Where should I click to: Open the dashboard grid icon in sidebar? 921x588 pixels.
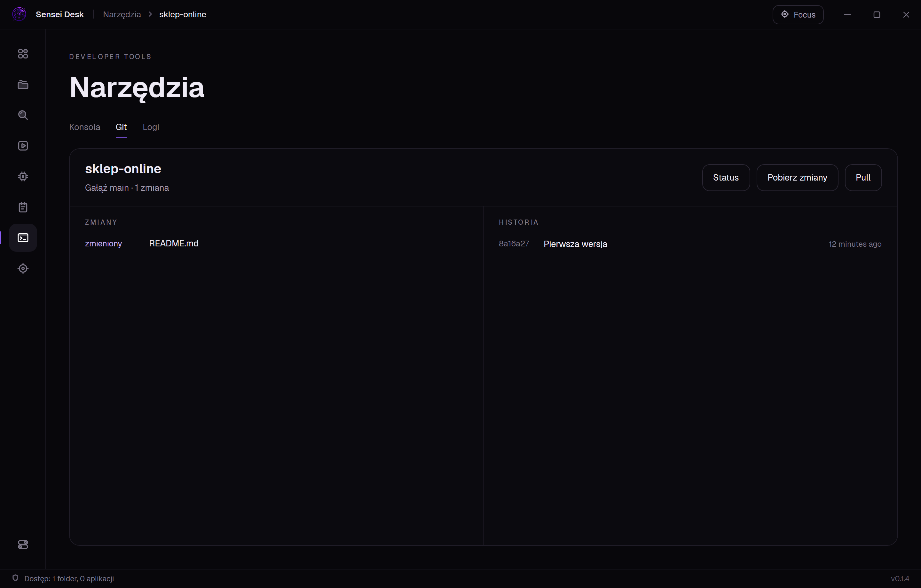(x=23, y=54)
